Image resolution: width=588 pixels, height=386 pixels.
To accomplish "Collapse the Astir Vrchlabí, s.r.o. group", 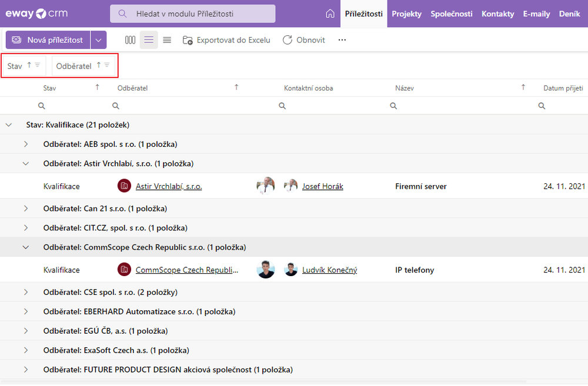I will (x=25, y=163).
